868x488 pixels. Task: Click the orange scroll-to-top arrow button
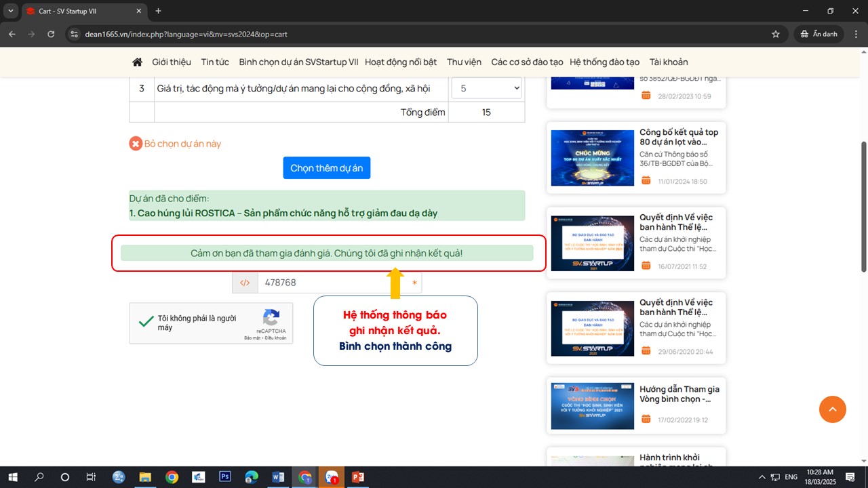pyautogui.click(x=832, y=409)
